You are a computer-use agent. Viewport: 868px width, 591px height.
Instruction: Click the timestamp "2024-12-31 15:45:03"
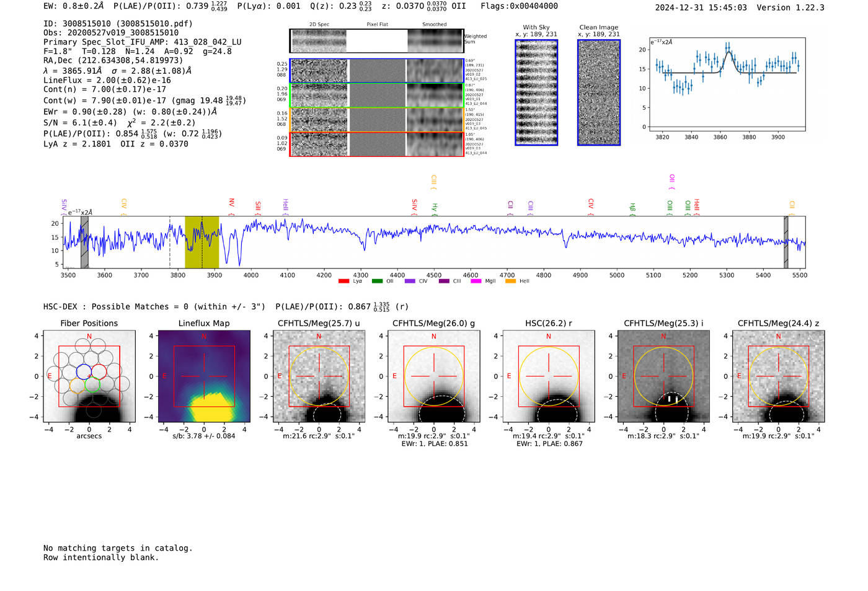(701, 7)
